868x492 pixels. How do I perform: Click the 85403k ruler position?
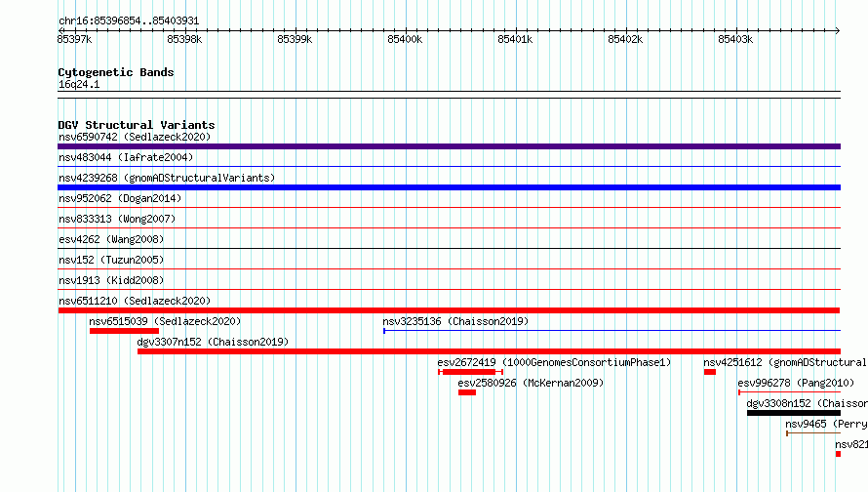click(735, 39)
